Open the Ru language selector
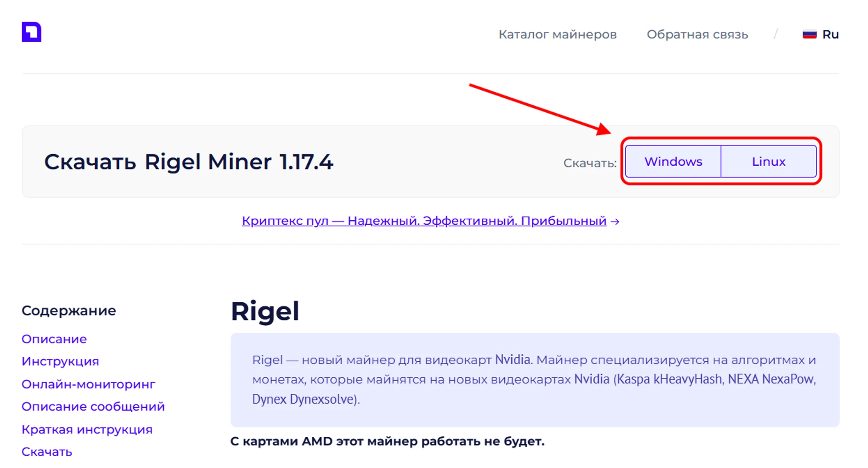 [x=830, y=34]
